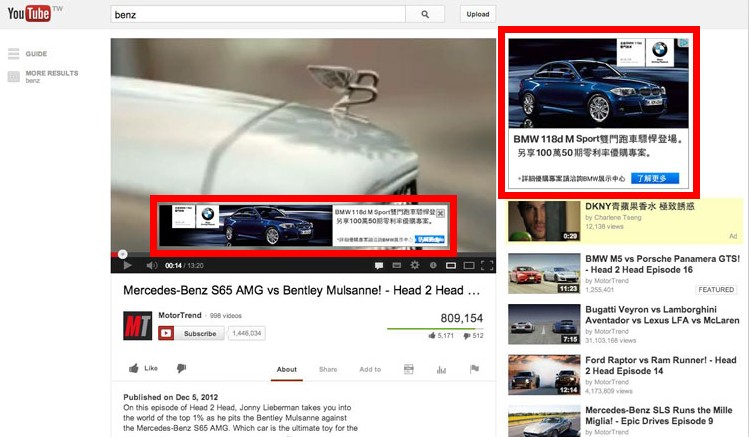The height and width of the screenshot is (437, 749).
Task: Open the video statistics chart icon
Action: (441, 369)
